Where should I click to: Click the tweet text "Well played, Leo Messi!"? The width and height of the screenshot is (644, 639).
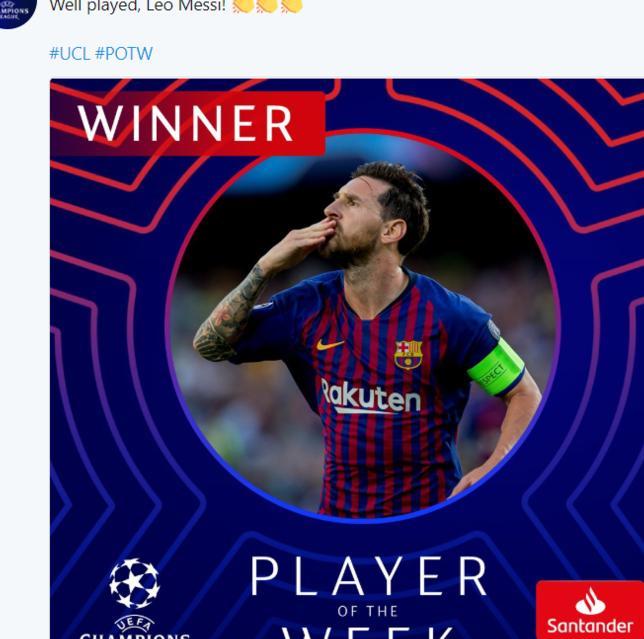point(138,6)
